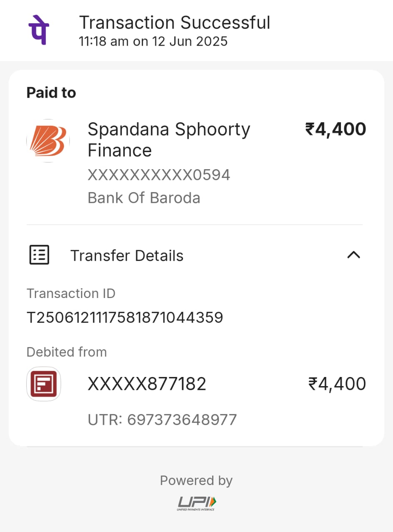
Task: Click the debit bank account icon
Action: 44,384
